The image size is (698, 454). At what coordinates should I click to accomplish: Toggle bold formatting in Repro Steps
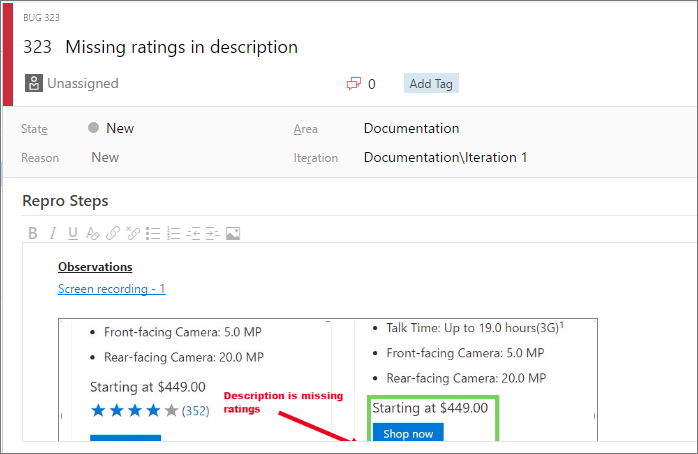(32, 233)
